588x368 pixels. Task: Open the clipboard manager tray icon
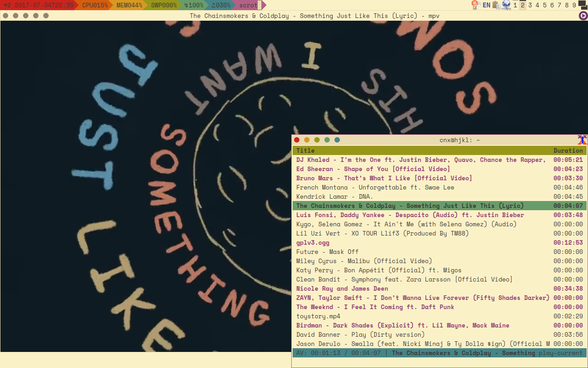(496, 5)
